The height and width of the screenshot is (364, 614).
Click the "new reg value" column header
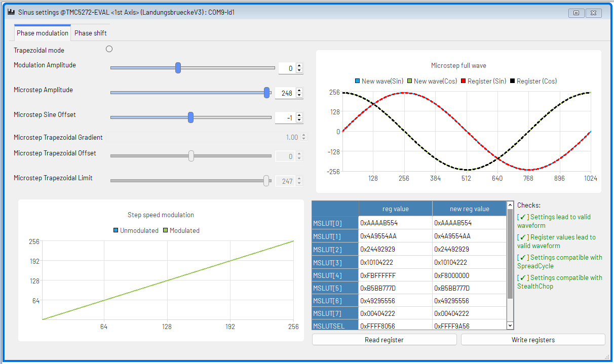470,209
